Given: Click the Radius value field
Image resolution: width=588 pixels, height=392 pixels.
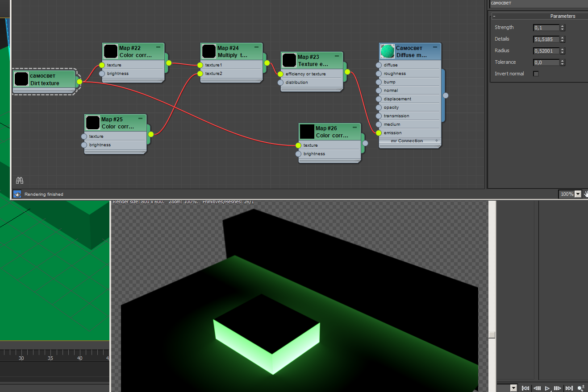Looking at the screenshot, I should 546,51.
